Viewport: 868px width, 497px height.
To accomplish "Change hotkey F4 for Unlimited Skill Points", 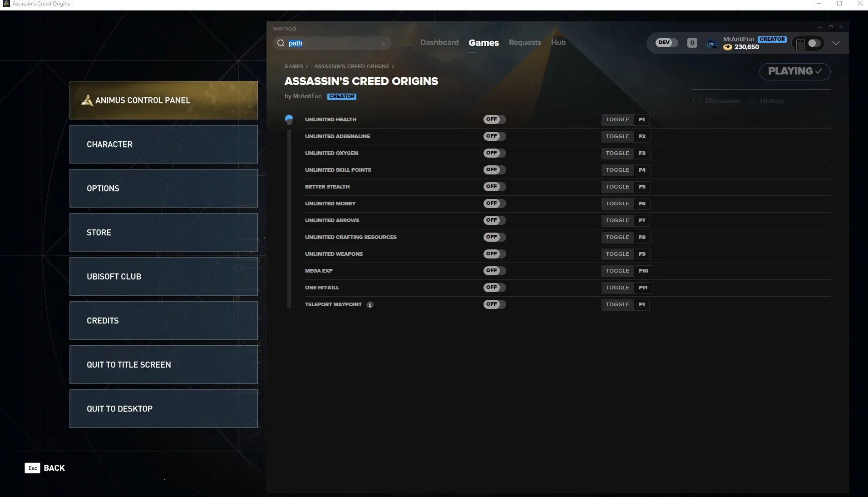I will (642, 170).
